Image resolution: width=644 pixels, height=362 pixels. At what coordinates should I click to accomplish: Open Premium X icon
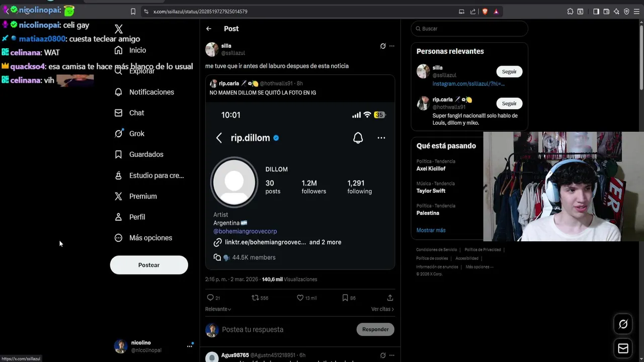pos(119,196)
